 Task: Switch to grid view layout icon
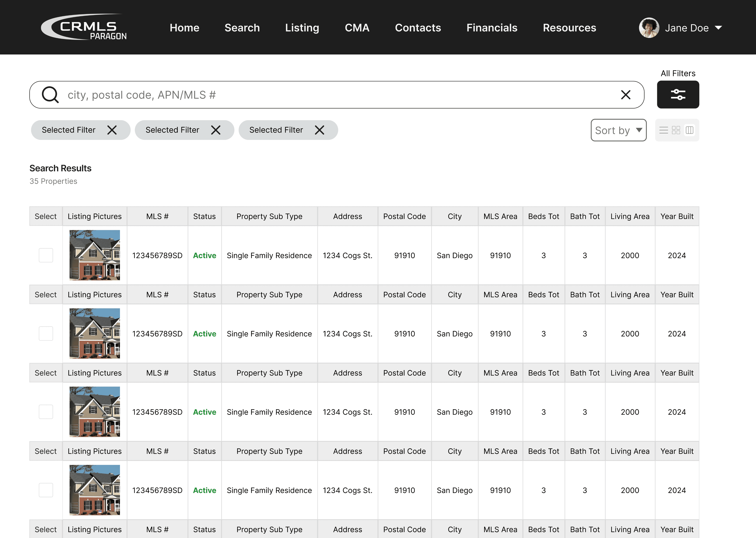click(x=676, y=130)
